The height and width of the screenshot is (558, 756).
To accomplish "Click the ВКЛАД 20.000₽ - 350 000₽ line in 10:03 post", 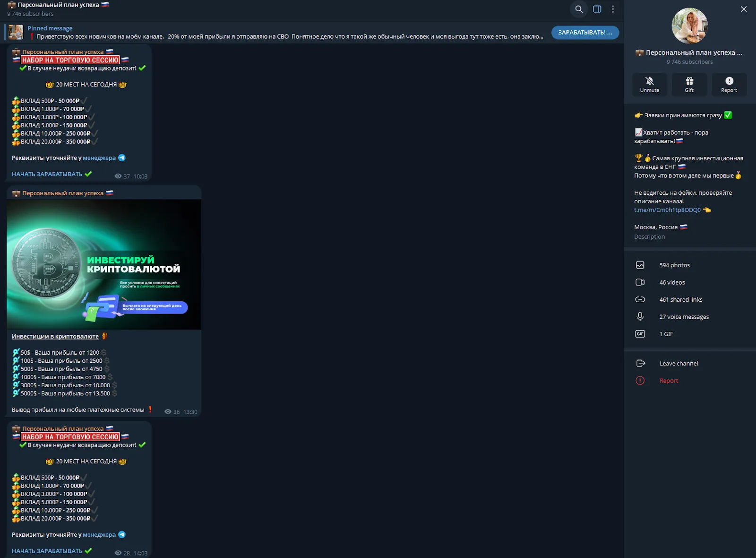I will coord(56,141).
